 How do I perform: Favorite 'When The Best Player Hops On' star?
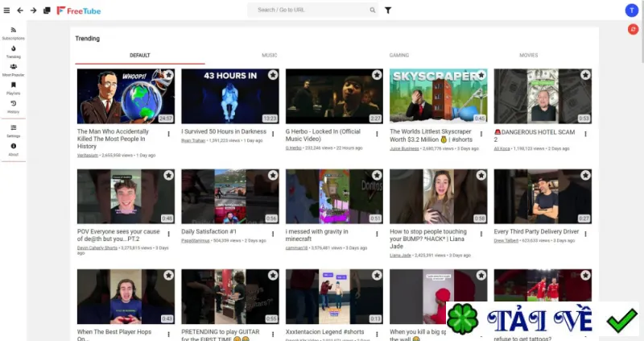coord(169,275)
